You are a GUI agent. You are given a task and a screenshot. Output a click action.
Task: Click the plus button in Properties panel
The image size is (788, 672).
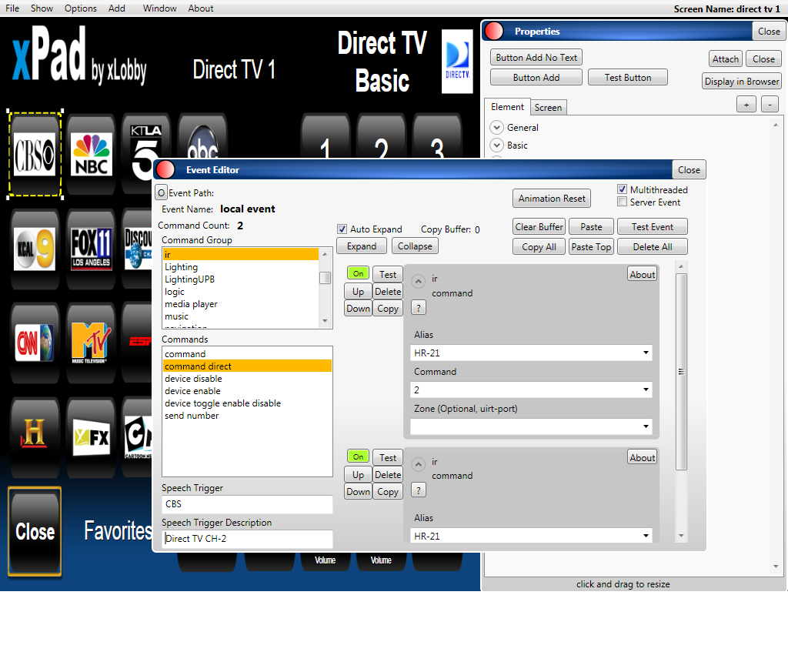(x=746, y=105)
